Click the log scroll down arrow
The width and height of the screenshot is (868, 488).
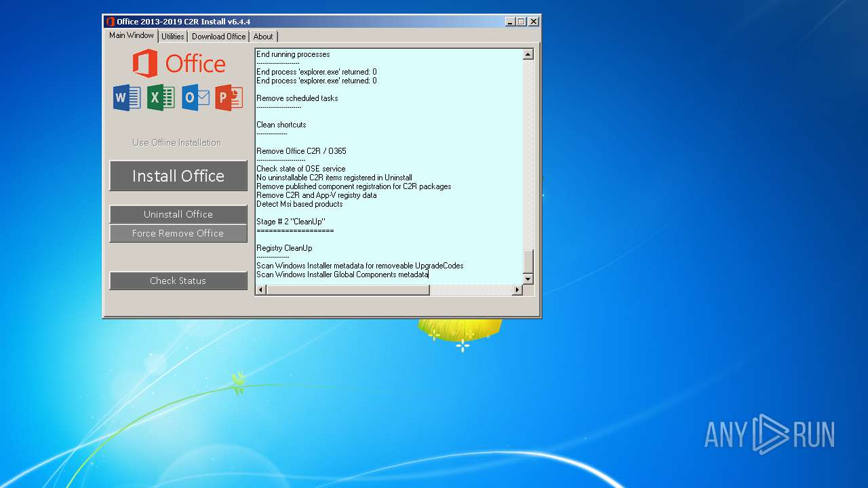[528, 279]
